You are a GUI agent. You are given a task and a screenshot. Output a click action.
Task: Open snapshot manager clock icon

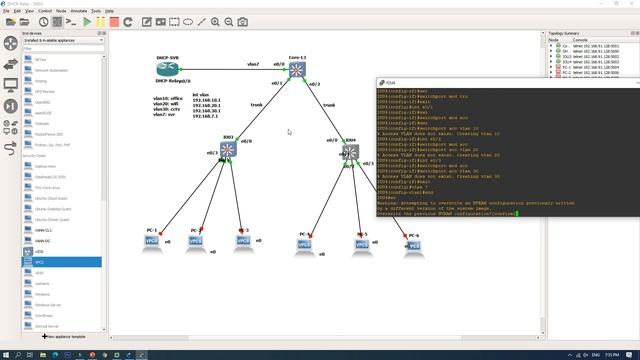44,22
